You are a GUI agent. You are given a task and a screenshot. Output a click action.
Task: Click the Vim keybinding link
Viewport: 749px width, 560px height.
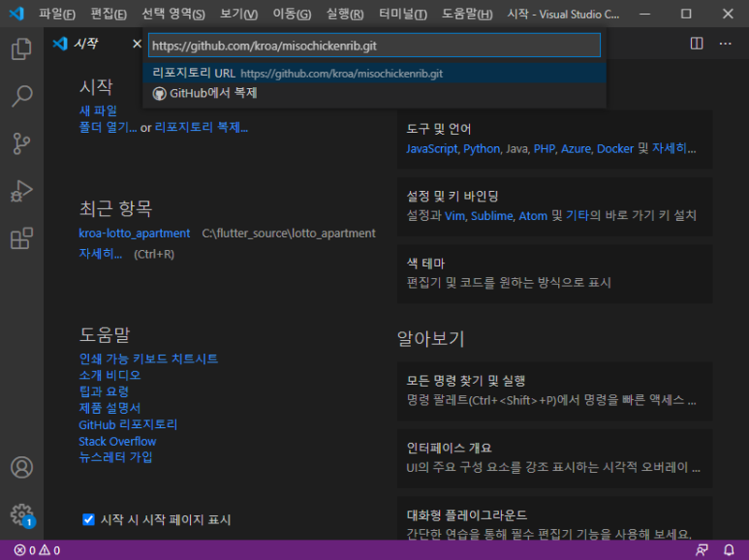point(454,216)
